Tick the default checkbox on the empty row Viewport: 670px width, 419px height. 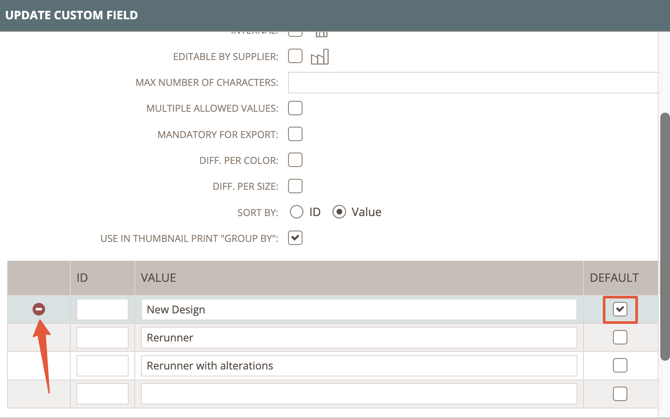[620, 394]
